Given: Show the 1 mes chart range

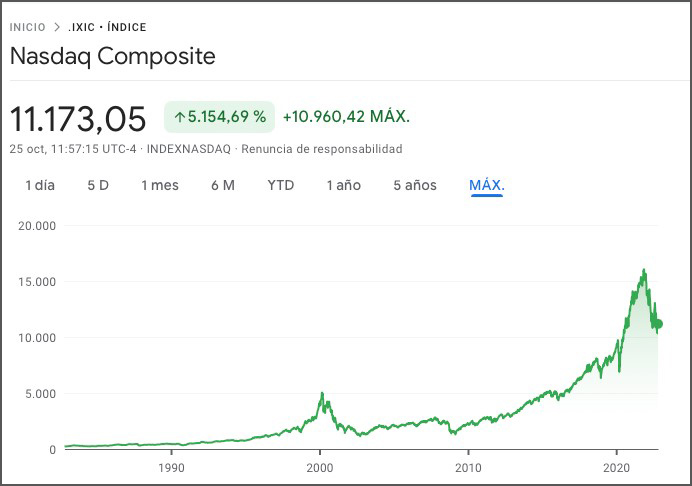Looking at the screenshot, I should (160, 185).
